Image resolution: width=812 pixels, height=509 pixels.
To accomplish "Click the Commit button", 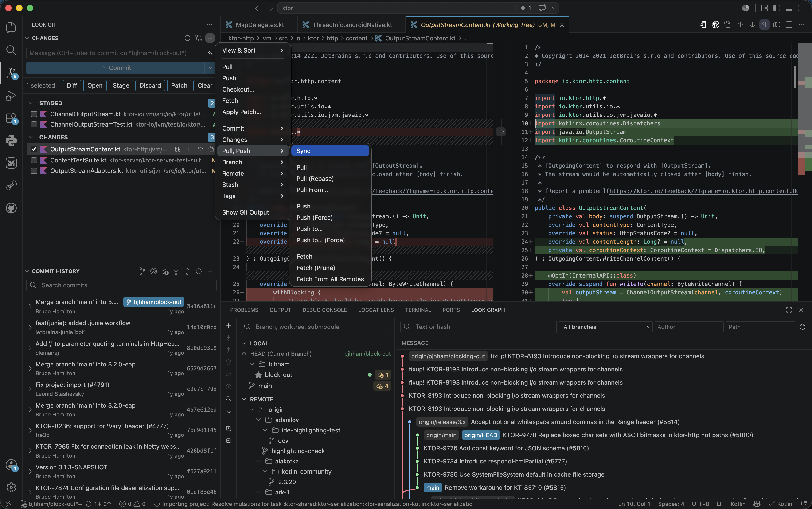I will 116,68.
